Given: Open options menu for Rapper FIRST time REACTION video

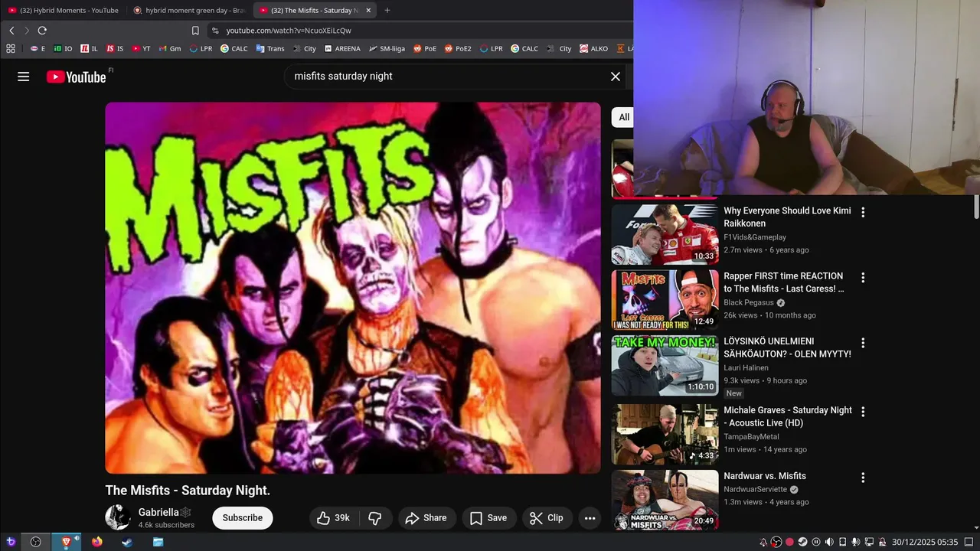Looking at the screenshot, I should tap(863, 278).
